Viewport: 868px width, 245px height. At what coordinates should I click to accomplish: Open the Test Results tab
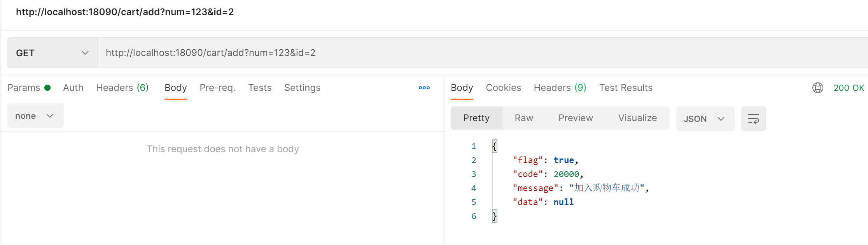[626, 88]
